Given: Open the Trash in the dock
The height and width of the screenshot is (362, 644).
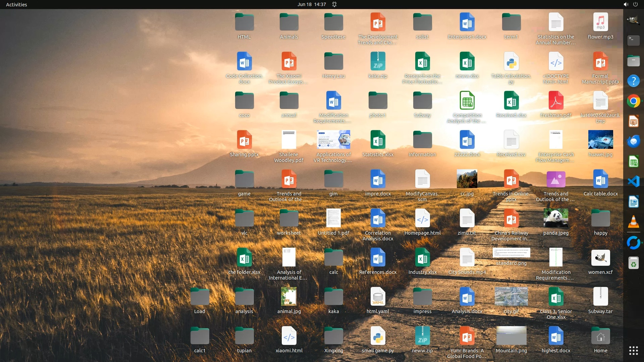Looking at the screenshot, I should pyautogui.click(x=633, y=263).
